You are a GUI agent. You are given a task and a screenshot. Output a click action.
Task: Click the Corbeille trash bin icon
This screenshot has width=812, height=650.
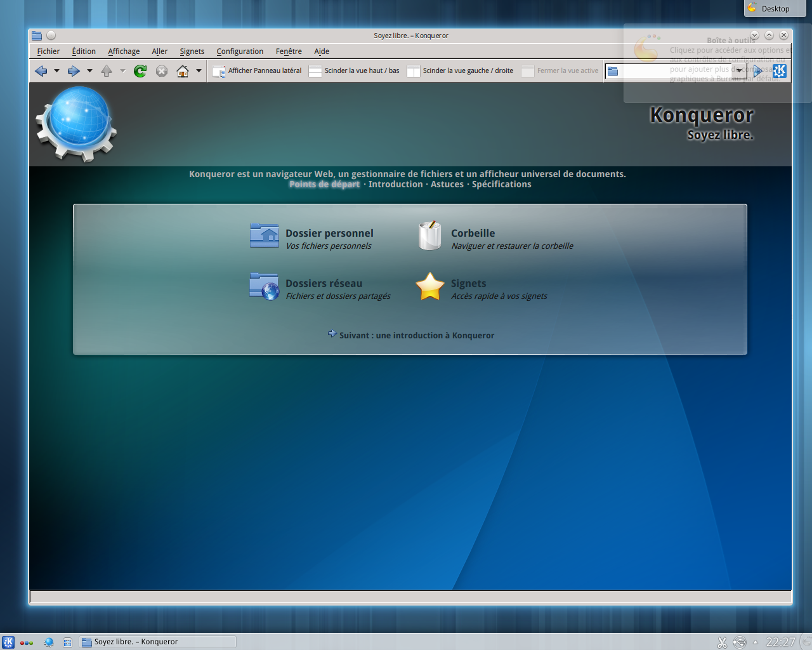point(430,235)
